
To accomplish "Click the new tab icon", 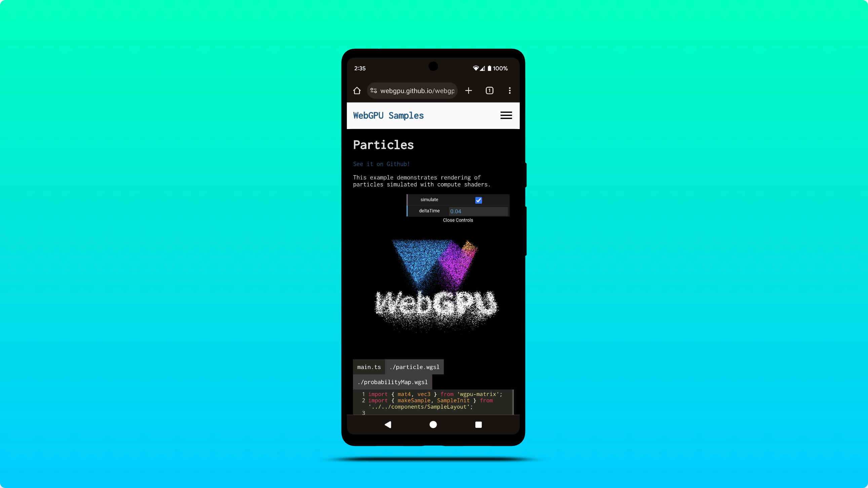I will (x=469, y=90).
